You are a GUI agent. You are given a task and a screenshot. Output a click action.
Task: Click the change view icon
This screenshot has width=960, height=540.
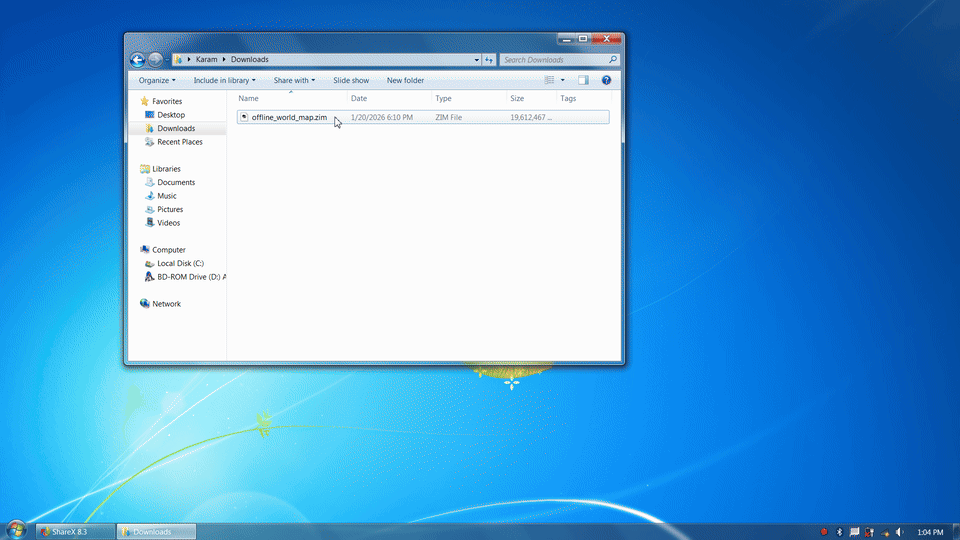click(549, 80)
